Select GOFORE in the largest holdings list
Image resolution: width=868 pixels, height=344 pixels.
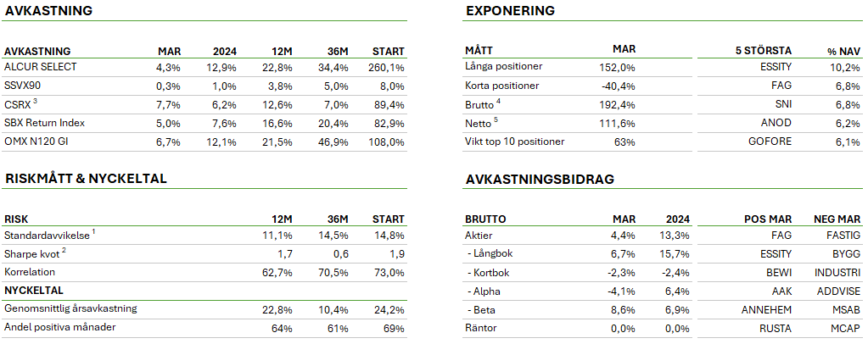(x=771, y=141)
